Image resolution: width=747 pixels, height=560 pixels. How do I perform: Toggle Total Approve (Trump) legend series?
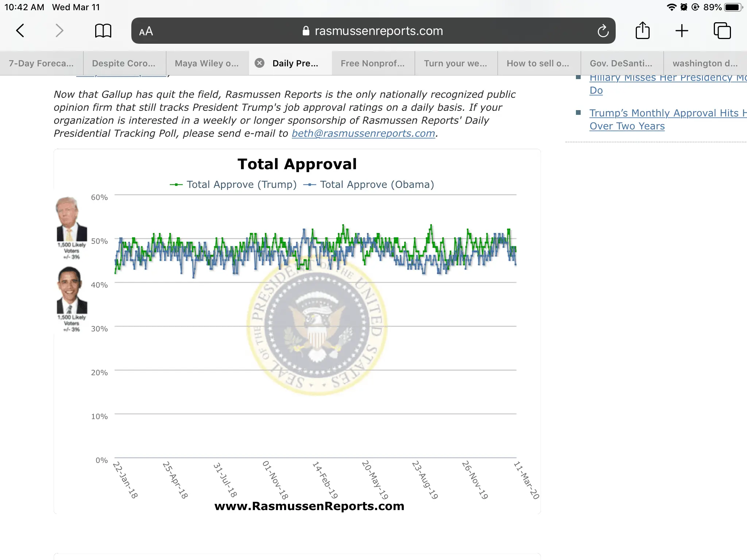click(x=233, y=185)
